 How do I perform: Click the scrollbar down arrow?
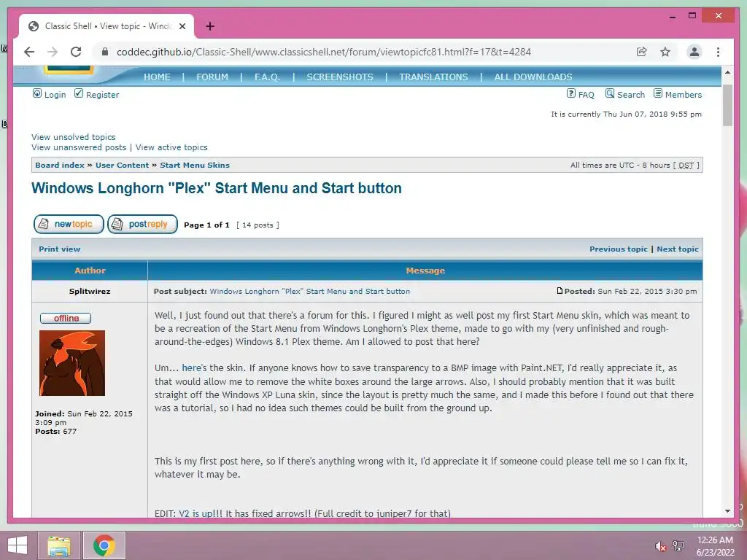tap(727, 511)
